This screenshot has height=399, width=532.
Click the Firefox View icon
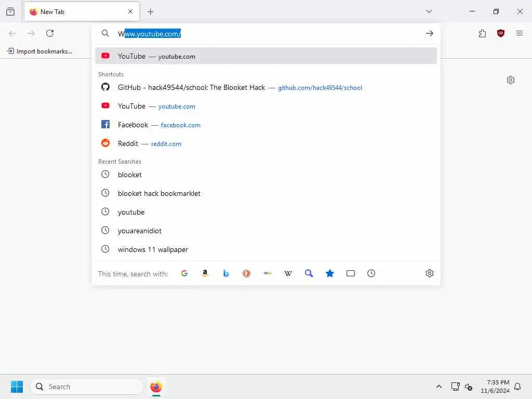pos(10,11)
